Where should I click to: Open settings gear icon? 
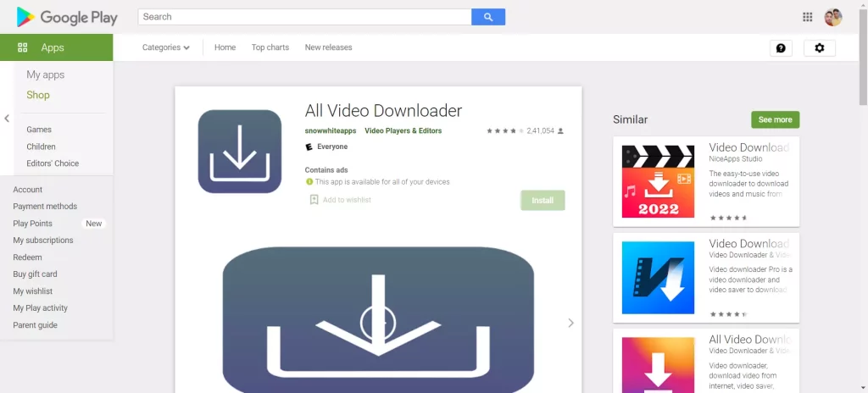point(820,48)
